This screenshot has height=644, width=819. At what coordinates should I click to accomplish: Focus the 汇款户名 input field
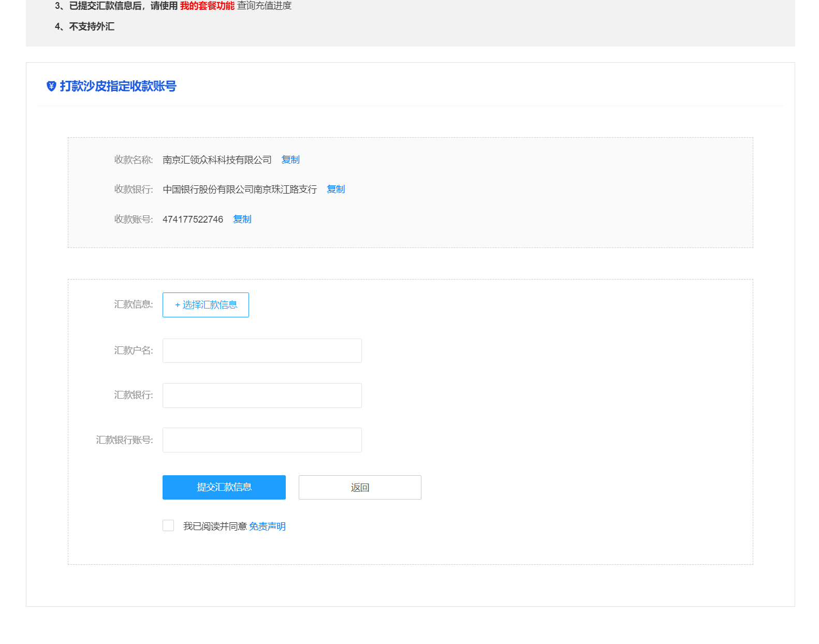262,351
